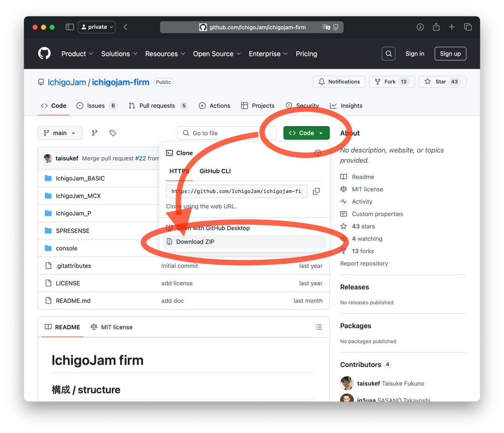This screenshot has height=433, width=504.
Task: Click the clone URL text field
Action: tap(237, 191)
